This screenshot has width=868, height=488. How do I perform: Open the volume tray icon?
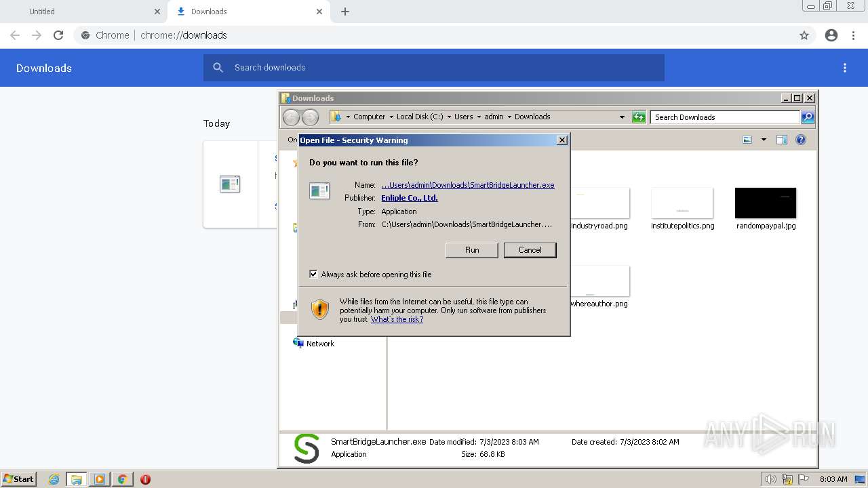click(770, 479)
